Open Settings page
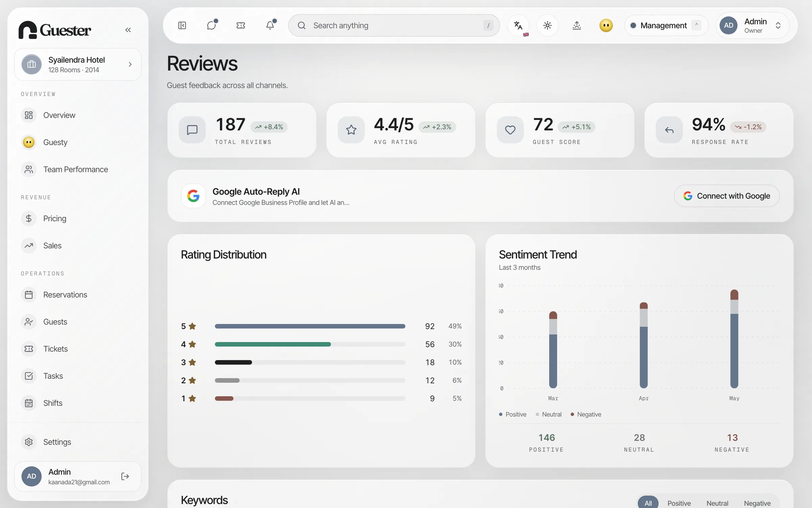 pos(78,442)
